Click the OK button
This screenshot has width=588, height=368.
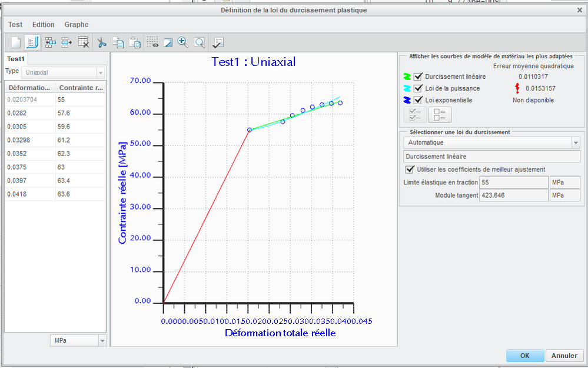point(524,356)
